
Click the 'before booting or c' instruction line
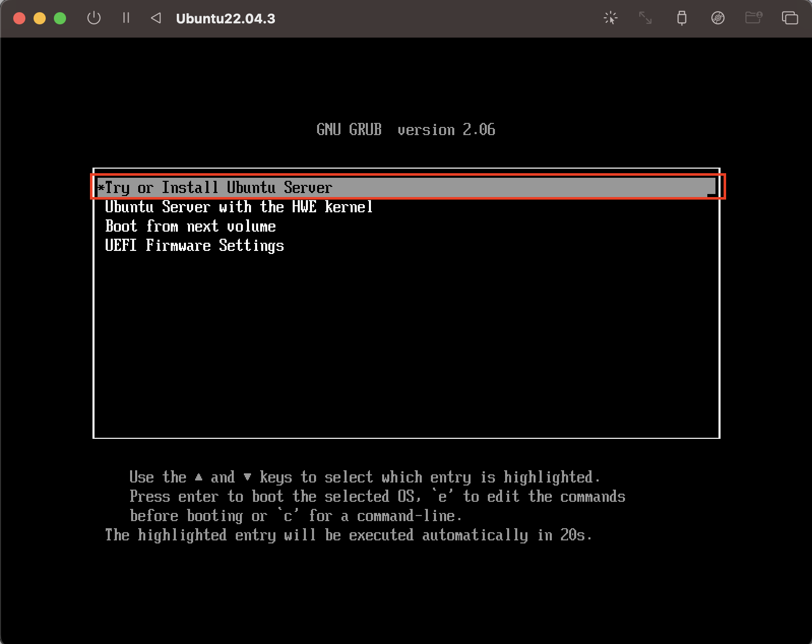tap(296, 516)
